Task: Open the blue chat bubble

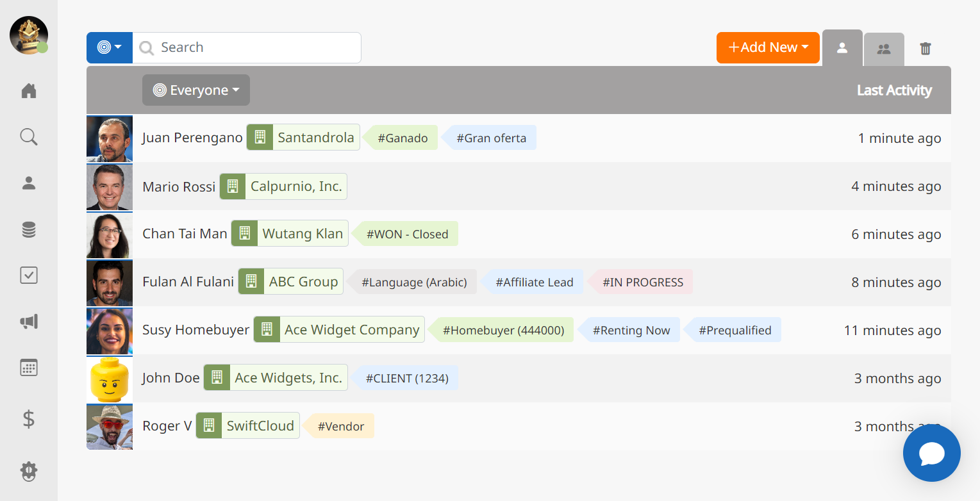Action: click(x=931, y=453)
